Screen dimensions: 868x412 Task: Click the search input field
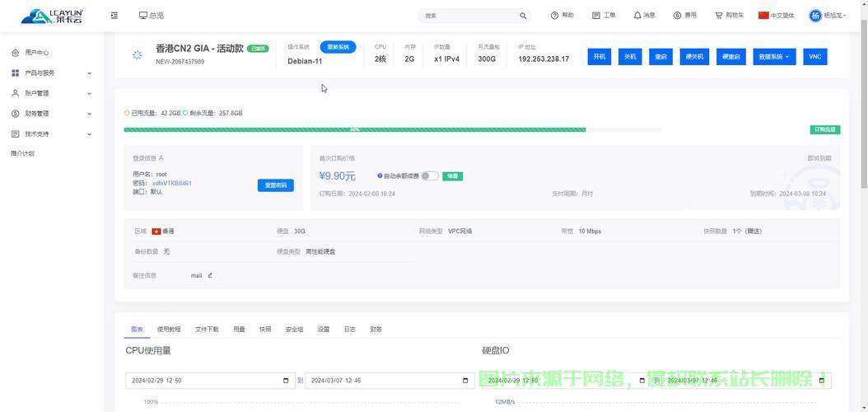tap(469, 16)
